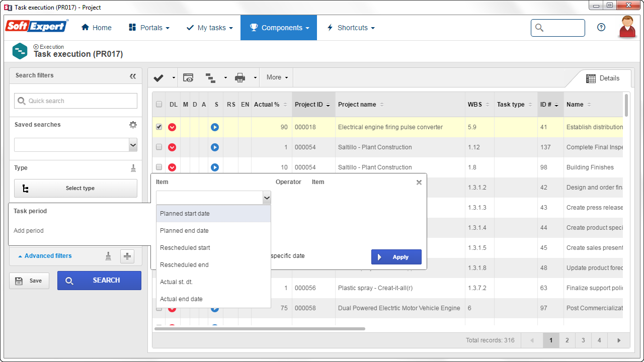Sort by the WBS column header
The image size is (644, 362).
point(479,105)
